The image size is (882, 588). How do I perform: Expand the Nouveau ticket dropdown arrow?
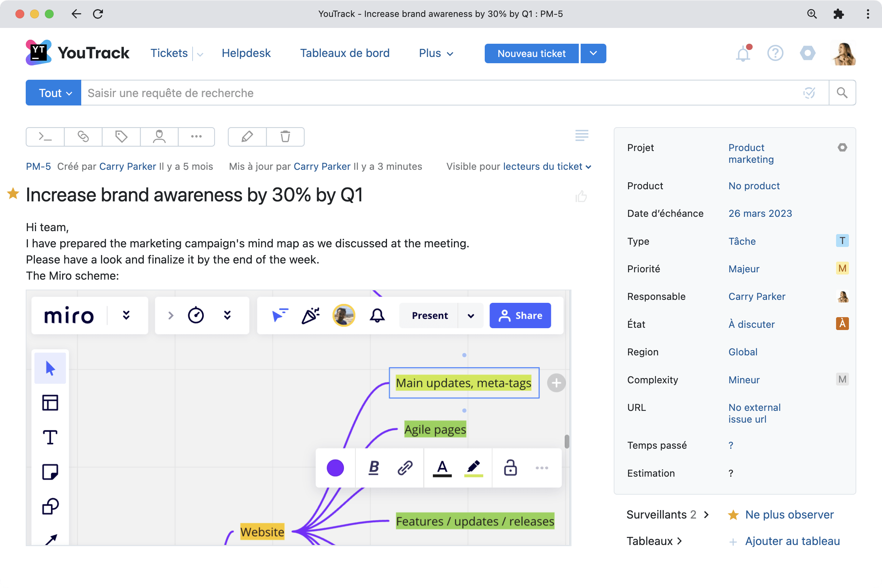[x=593, y=53]
